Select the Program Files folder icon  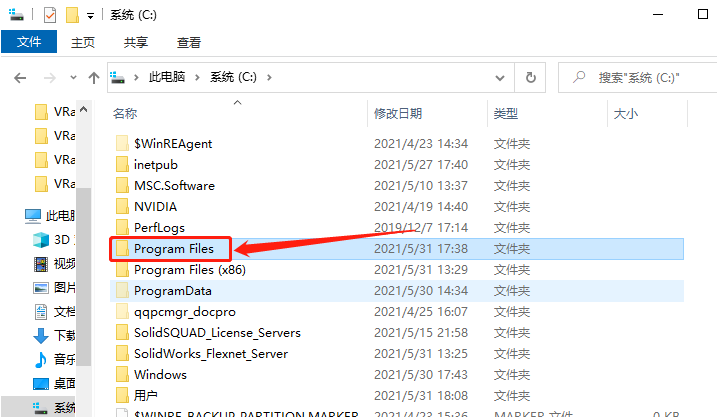click(x=122, y=249)
